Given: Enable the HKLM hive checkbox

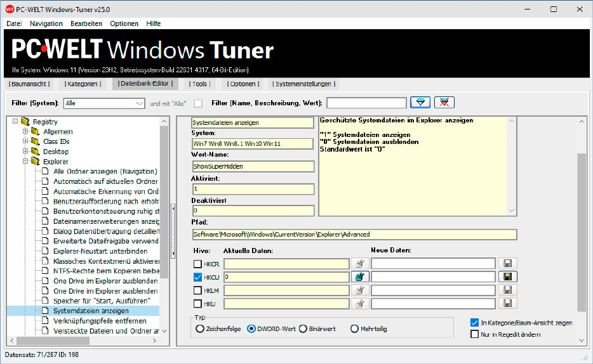Looking at the screenshot, I should click(x=197, y=290).
